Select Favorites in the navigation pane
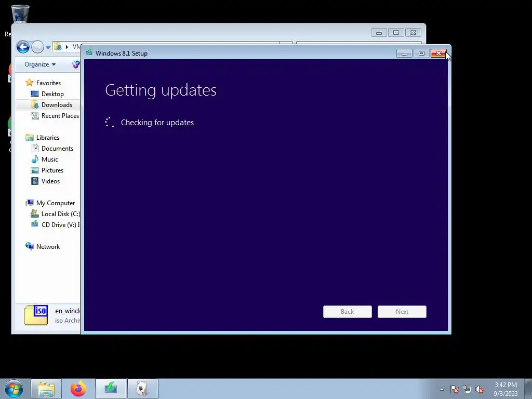The height and width of the screenshot is (399, 532). coord(48,83)
